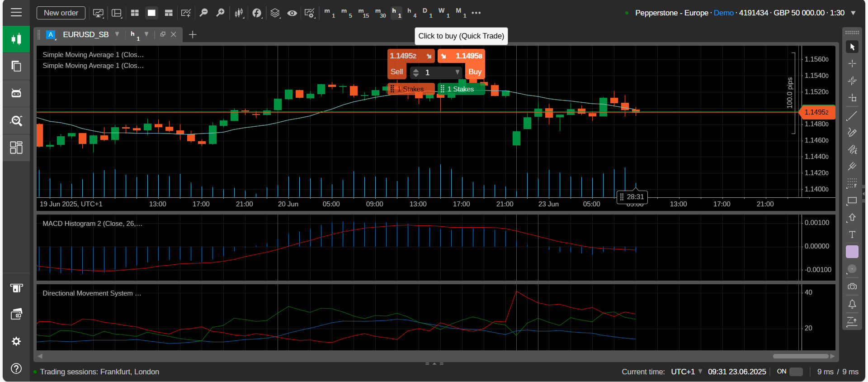Switch to m30 timeframe
Image resolution: width=868 pixels, height=382 pixels.
(380, 13)
